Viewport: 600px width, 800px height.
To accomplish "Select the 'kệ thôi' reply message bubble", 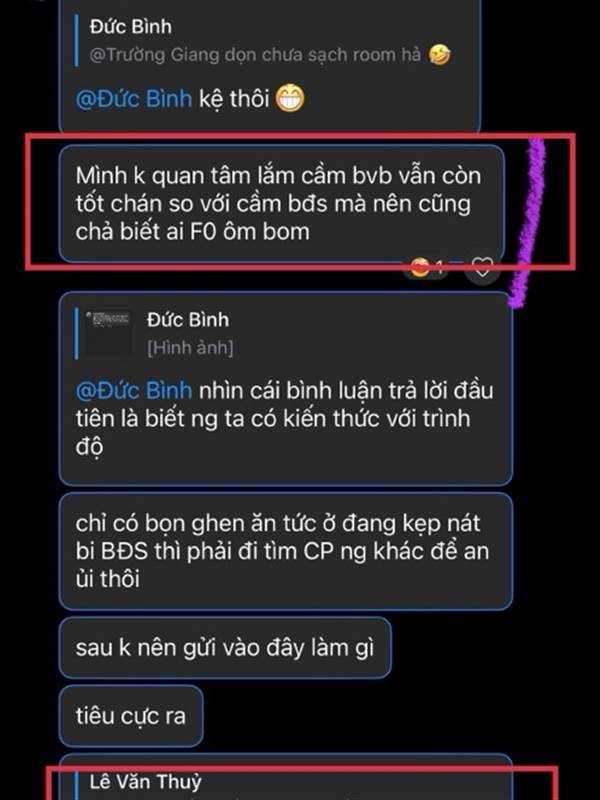I will point(270,66).
